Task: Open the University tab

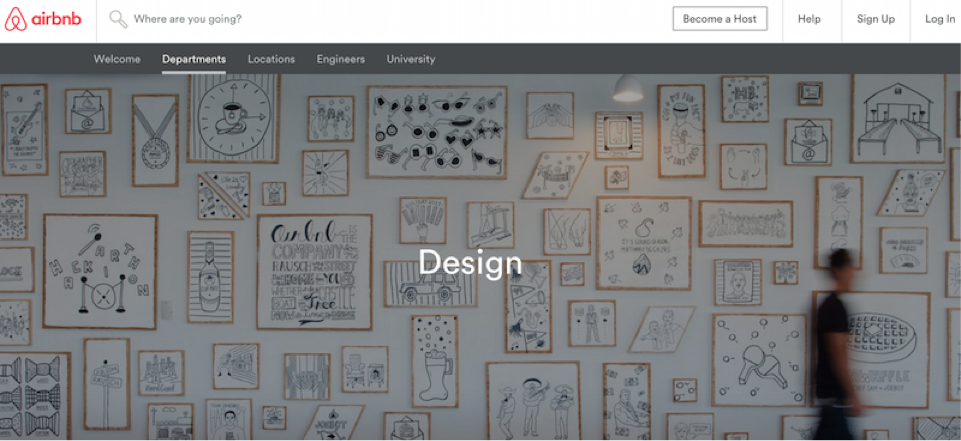Action: [x=411, y=59]
